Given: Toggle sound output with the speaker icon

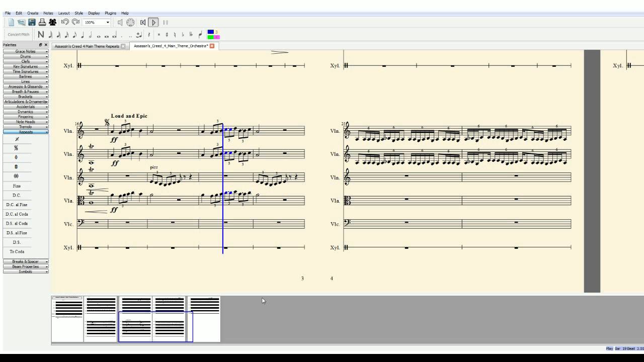Looking at the screenshot, I should pyautogui.click(x=120, y=22).
